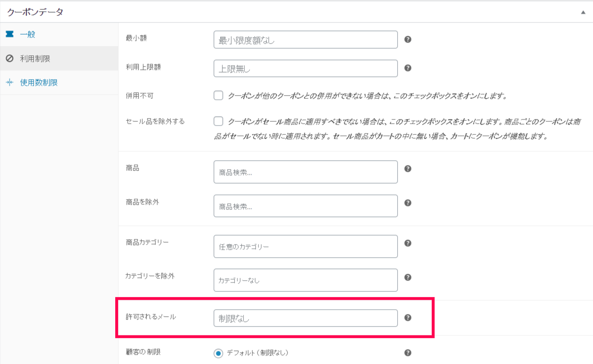Open the 商品を除外 search box
The image size is (593, 364).
[x=305, y=206]
